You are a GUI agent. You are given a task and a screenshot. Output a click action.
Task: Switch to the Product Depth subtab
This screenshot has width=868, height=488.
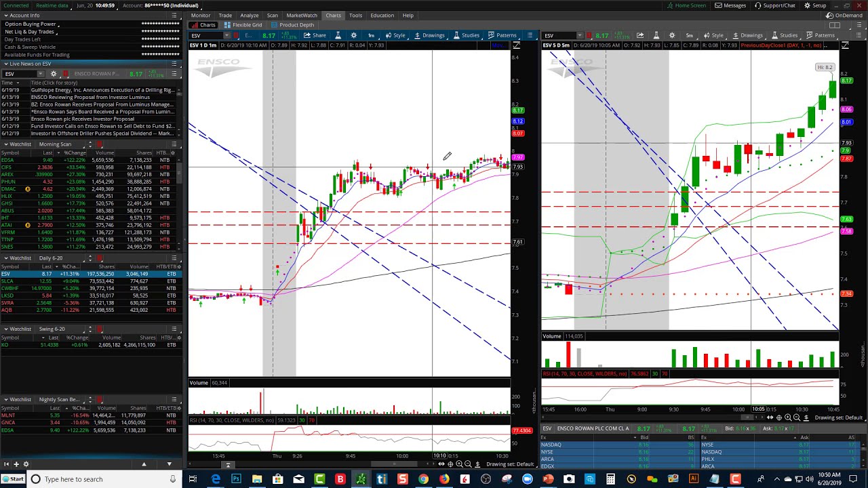click(292, 25)
